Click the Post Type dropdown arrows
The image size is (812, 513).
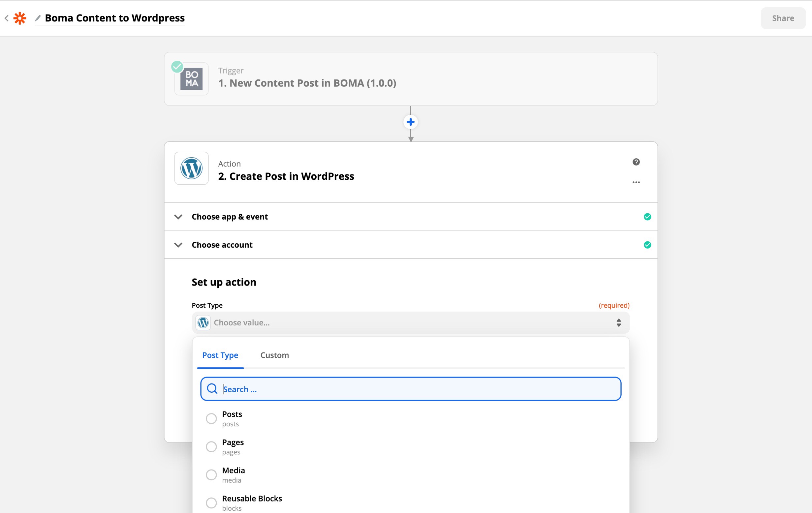(618, 322)
